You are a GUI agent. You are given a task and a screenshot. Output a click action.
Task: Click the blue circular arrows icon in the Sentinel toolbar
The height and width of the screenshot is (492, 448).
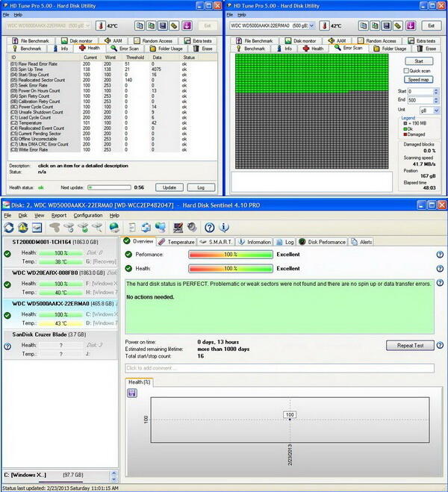(x=146, y=228)
